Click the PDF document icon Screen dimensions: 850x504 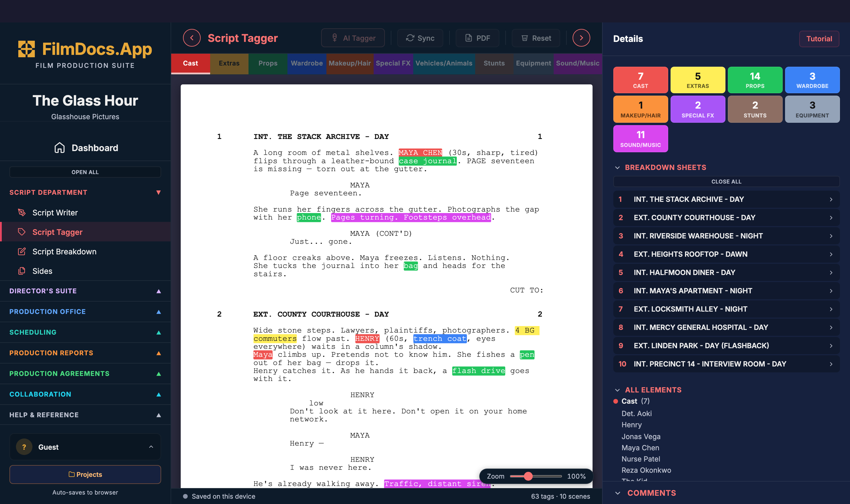point(468,38)
